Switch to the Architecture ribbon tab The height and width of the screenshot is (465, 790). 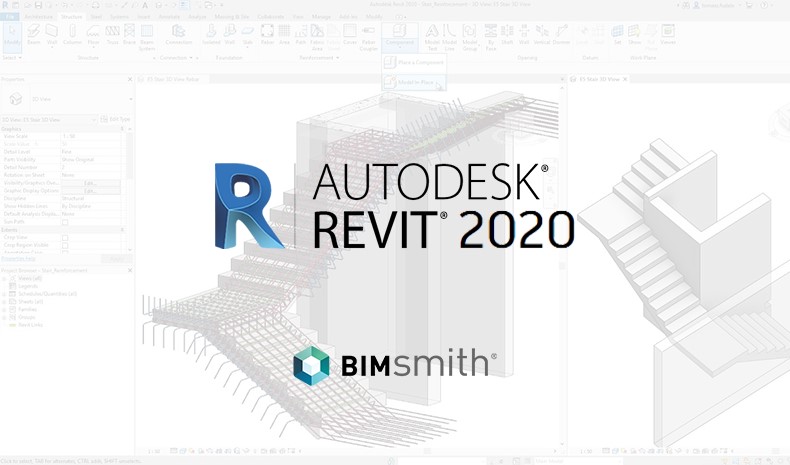(38, 17)
